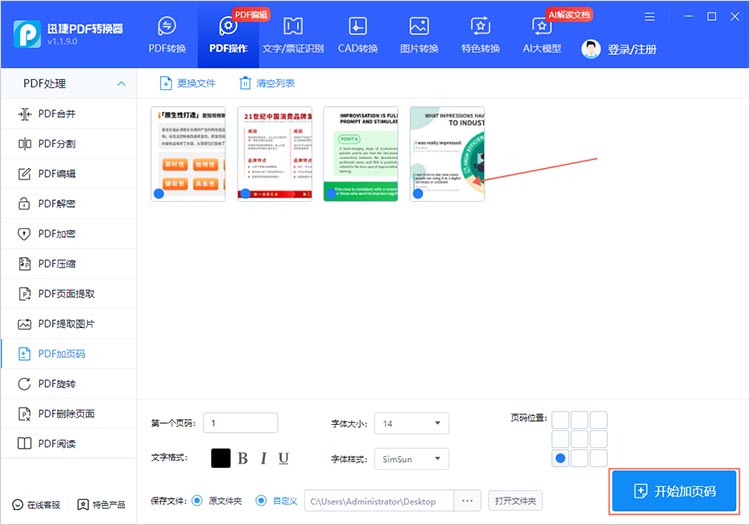This screenshot has height=525, width=750.
Task: Click the 更换文件 add file icon
Action: pyautogui.click(x=167, y=83)
